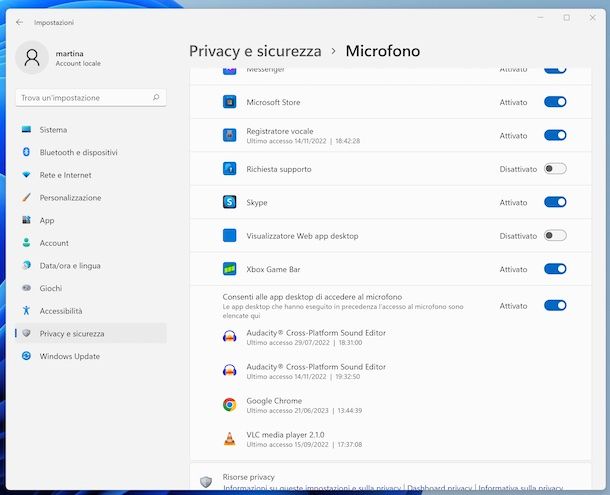This screenshot has height=495, width=610.
Task: Click the Giochi controller icon
Action: pos(26,288)
